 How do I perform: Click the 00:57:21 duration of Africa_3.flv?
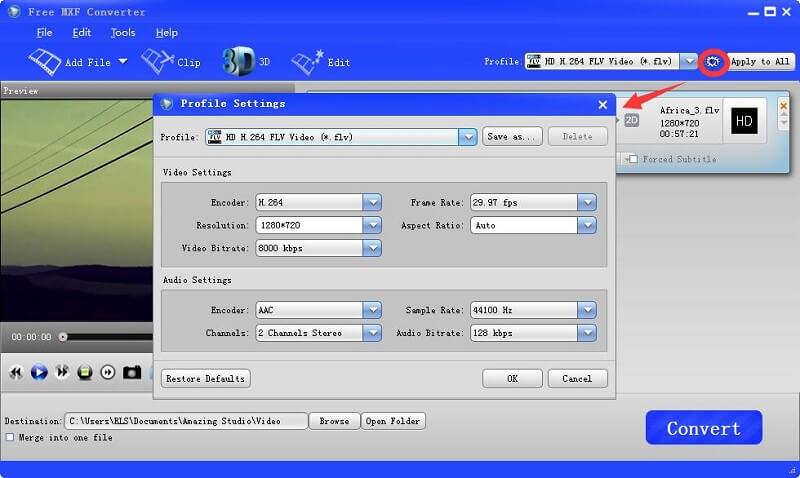(x=679, y=134)
